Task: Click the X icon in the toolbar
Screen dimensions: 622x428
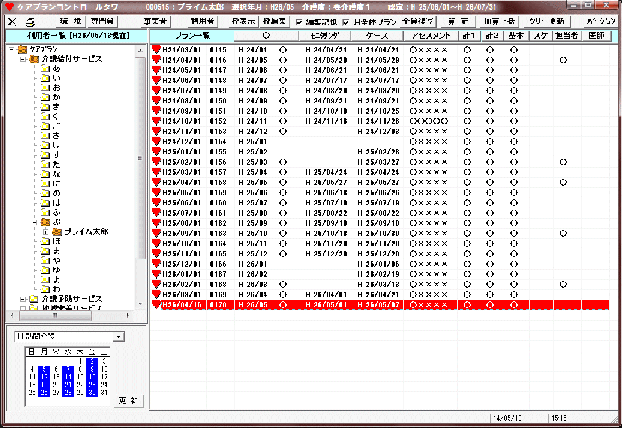Action: (x=12, y=21)
